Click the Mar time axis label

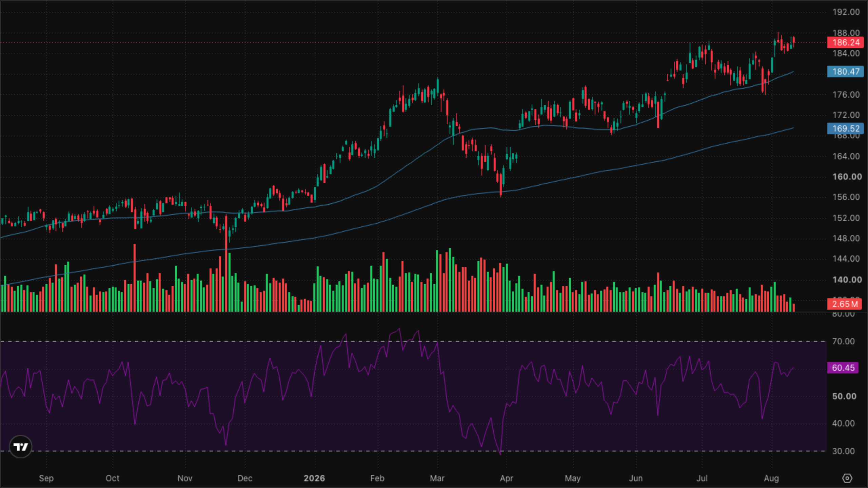[x=437, y=478]
